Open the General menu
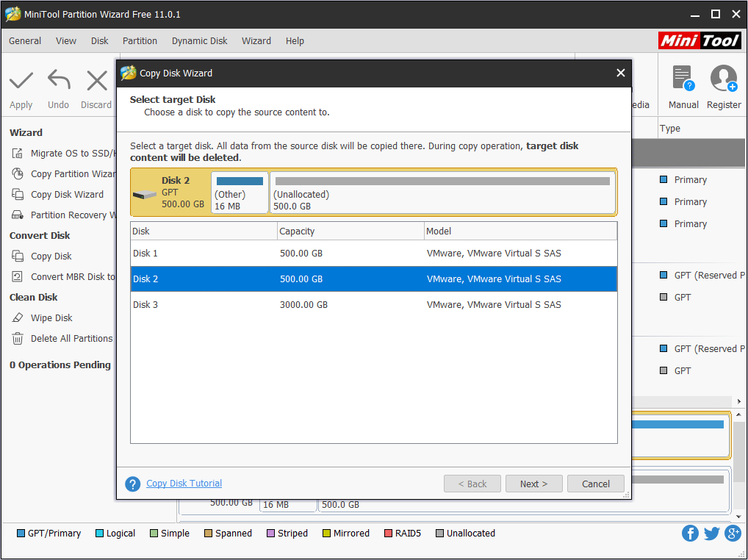The height and width of the screenshot is (560, 748). 24,40
